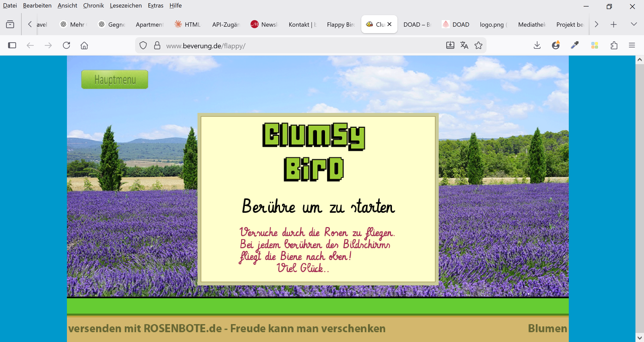
Task: Switch to the Flappy Bird tab
Action: (341, 24)
